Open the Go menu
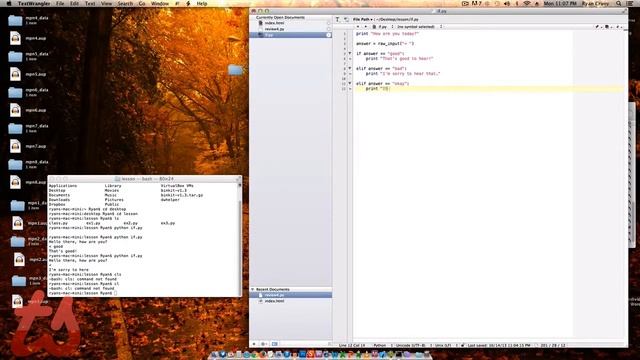Image resolution: width=640 pixels, height=360 pixels. coord(142,3)
